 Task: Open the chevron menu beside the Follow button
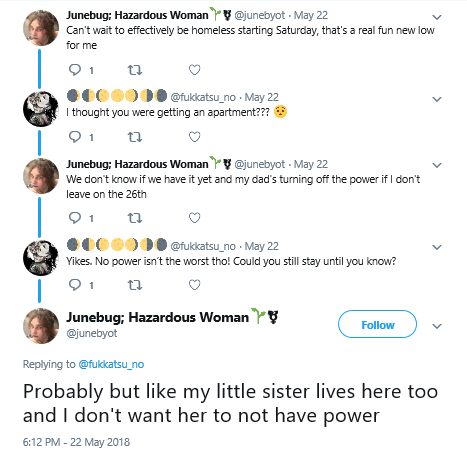click(437, 326)
